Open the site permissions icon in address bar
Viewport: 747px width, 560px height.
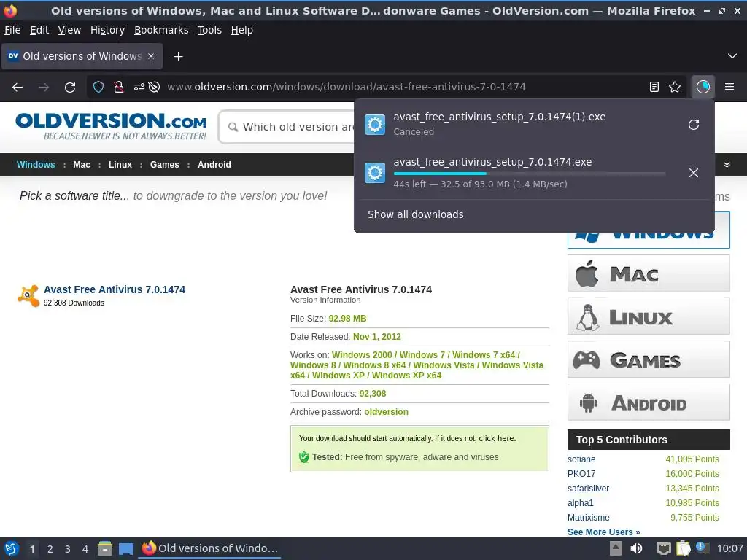tap(139, 87)
